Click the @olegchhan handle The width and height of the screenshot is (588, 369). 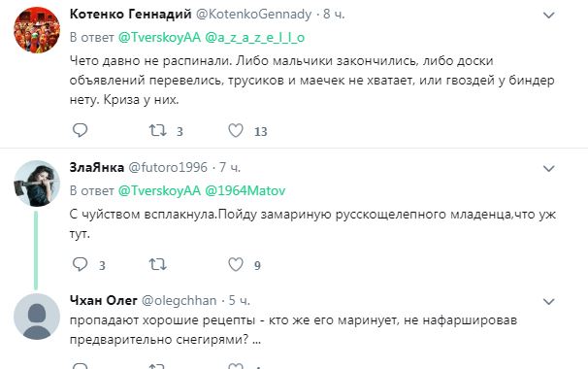(x=180, y=301)
